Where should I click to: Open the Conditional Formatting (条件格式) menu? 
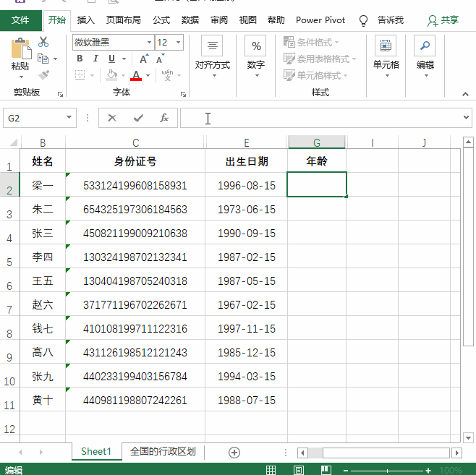311,42
